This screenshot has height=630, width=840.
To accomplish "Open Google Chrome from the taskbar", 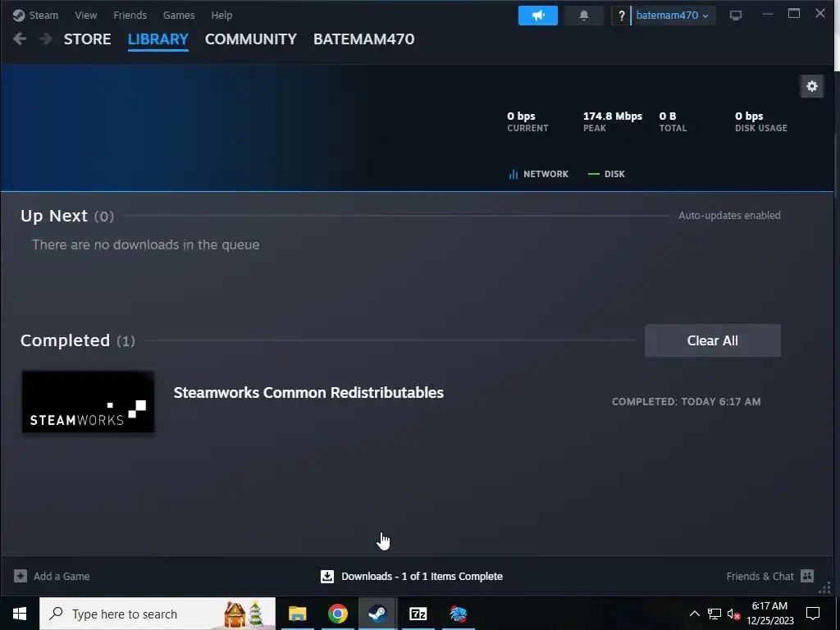I will (x=337, y=614).
